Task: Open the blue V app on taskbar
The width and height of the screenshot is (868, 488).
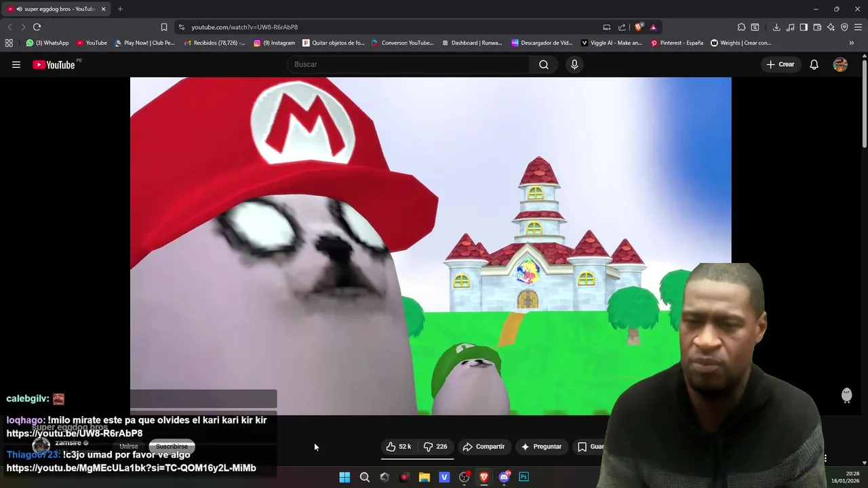Action: click(x=444, y=477)
